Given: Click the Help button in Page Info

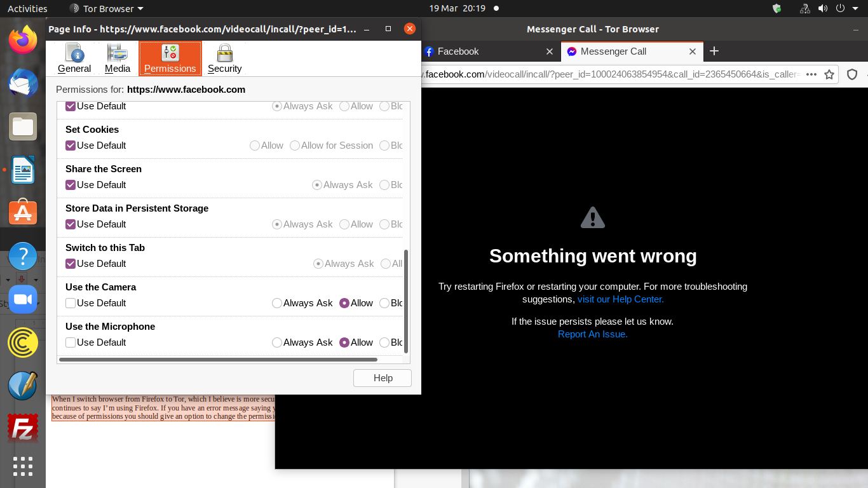Looking at the screenshot, I should (383, 378).
